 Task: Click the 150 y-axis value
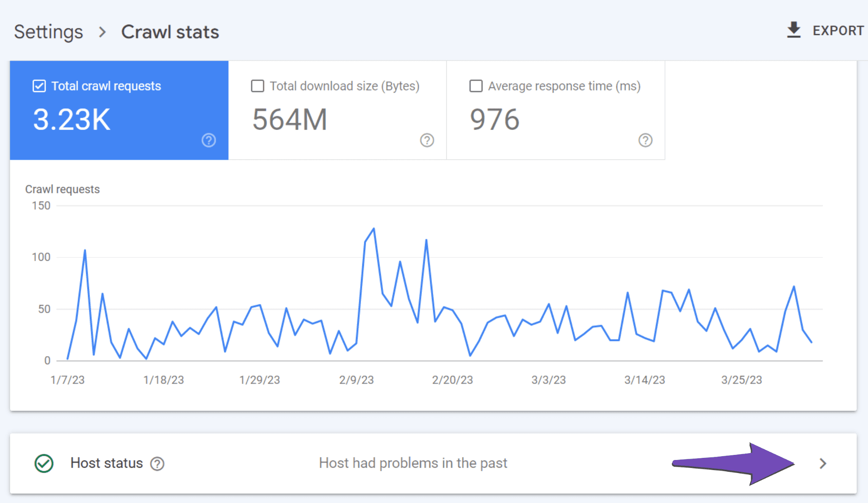41,206
